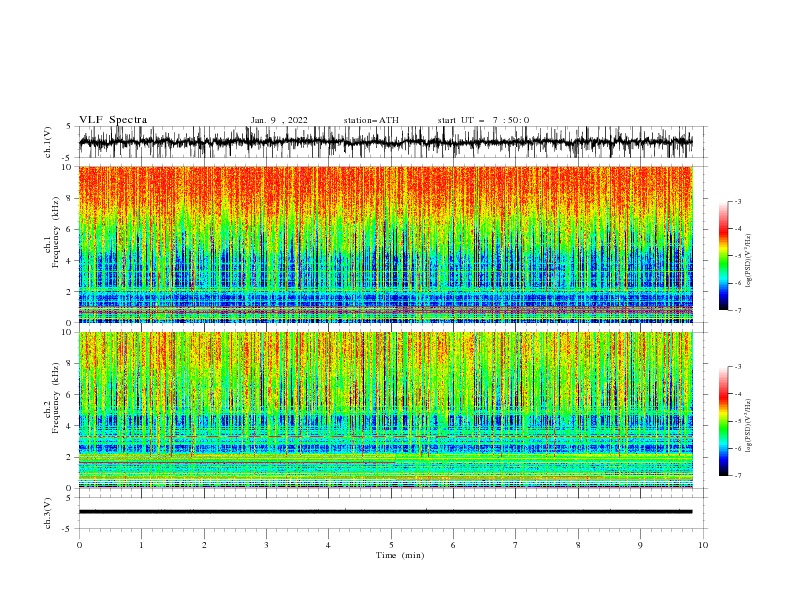Click time axis tick label "2"
Image resolution: width=792 pixels, height=612 pixels.
[x=204, y=545]
